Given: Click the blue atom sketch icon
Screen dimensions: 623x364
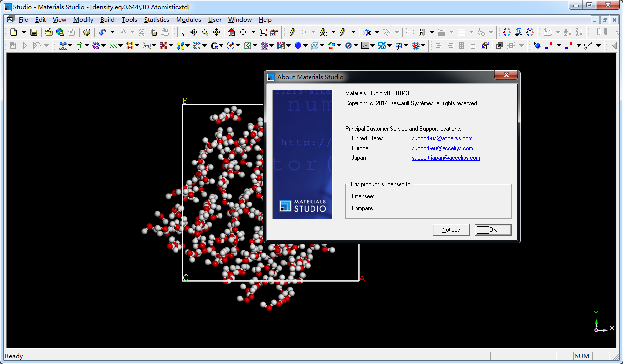Looking at the screenshot, I should tap(537, 45).
